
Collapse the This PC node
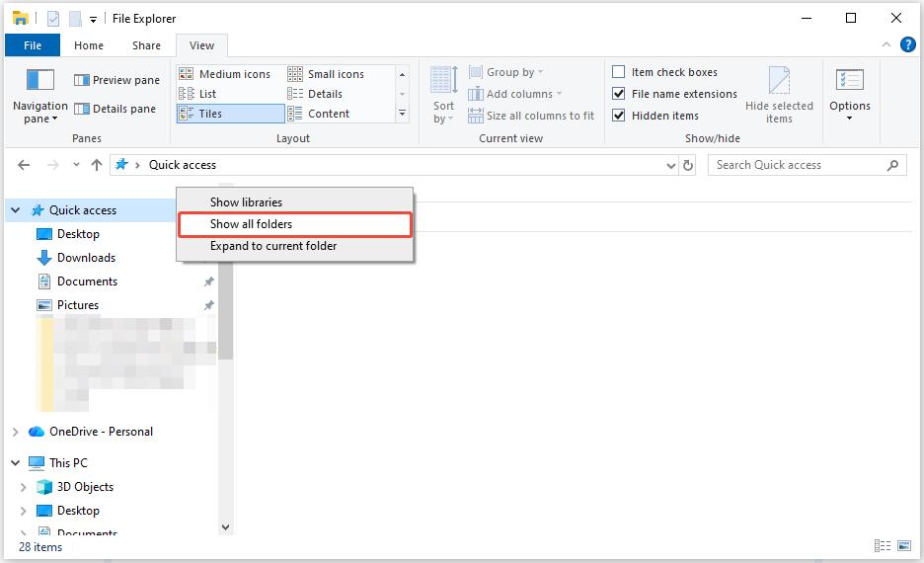coord(16,463)
